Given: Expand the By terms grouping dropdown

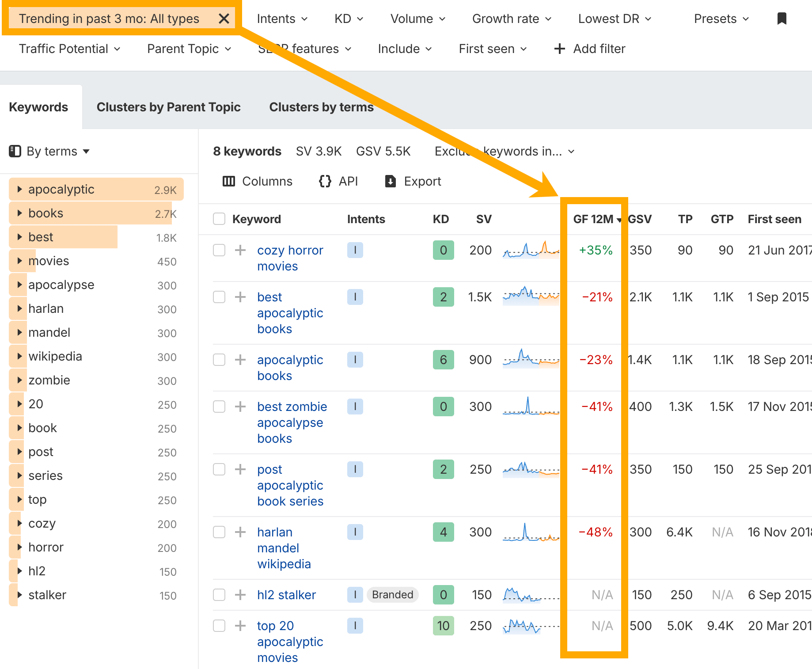Looking at the screenshot, I should click(x=49, y=152).
